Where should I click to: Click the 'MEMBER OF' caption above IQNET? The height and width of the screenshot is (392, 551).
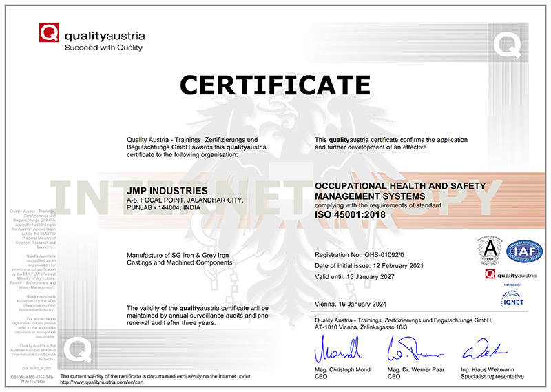pos(512,285)
